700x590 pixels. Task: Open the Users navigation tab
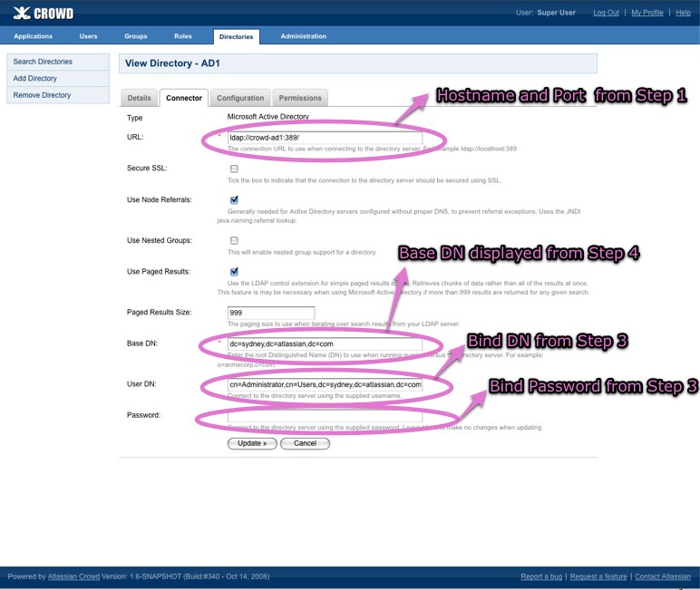89,36
